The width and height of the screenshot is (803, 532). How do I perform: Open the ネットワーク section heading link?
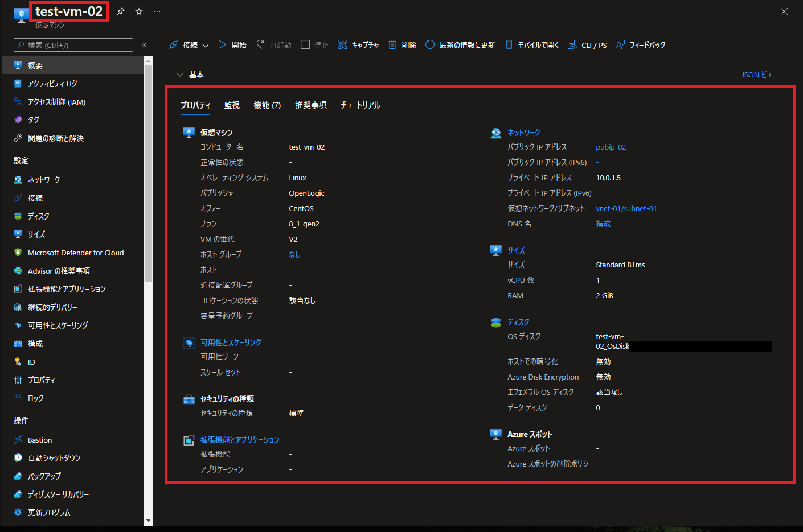[x=524, y=133]
